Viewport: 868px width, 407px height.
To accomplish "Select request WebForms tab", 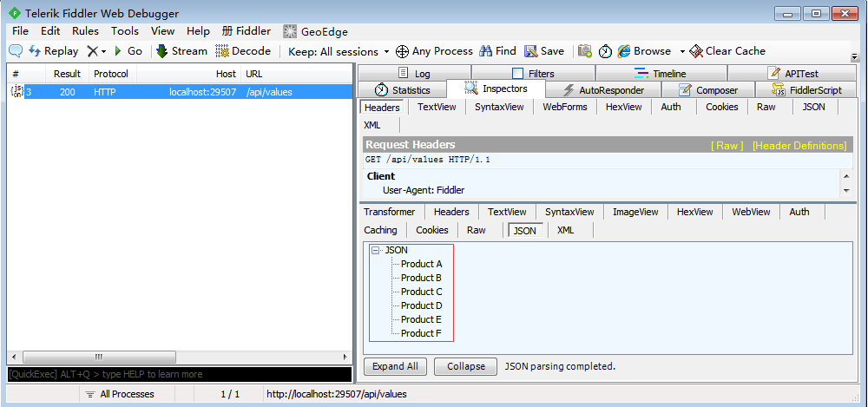I will [x=565, y=107].
